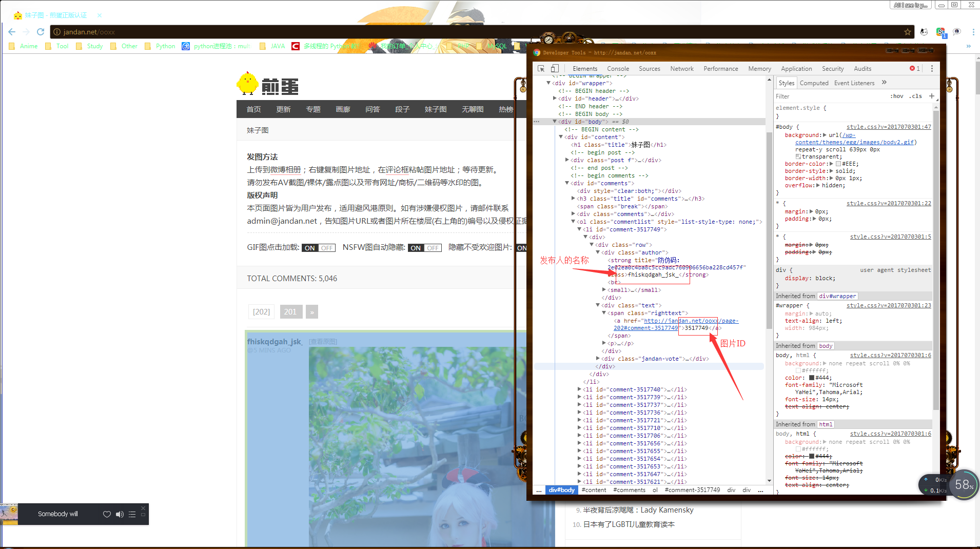Open the Chrome three-dot menu

pos(973,32)
